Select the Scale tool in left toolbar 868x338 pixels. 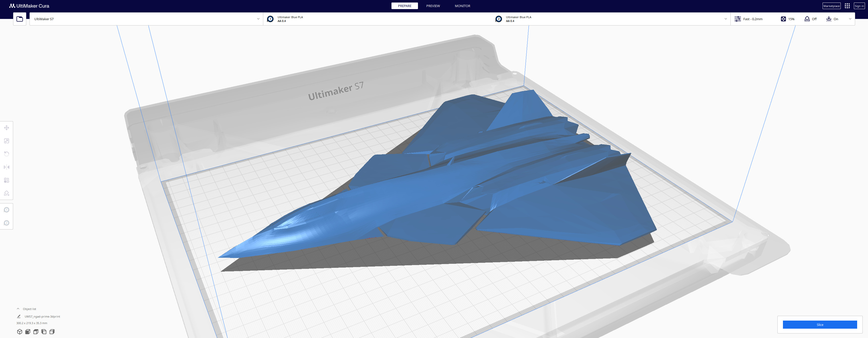6,141
